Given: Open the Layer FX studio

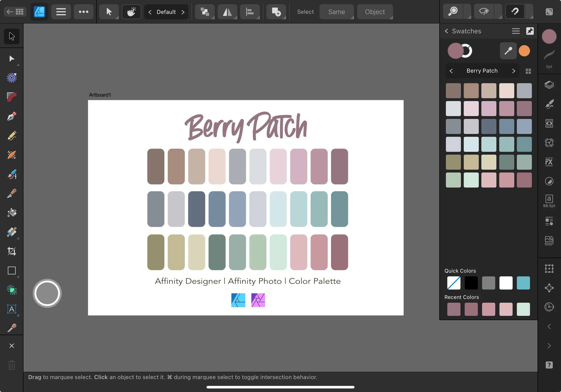Looking at the screenshot, I should pyautogui.click(x=549, y=162).
